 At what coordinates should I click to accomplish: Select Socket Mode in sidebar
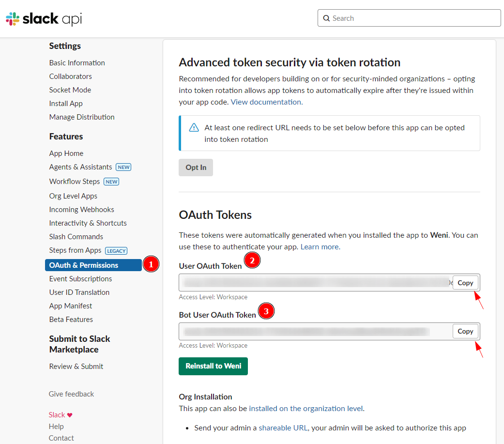[x=70, y=90]
